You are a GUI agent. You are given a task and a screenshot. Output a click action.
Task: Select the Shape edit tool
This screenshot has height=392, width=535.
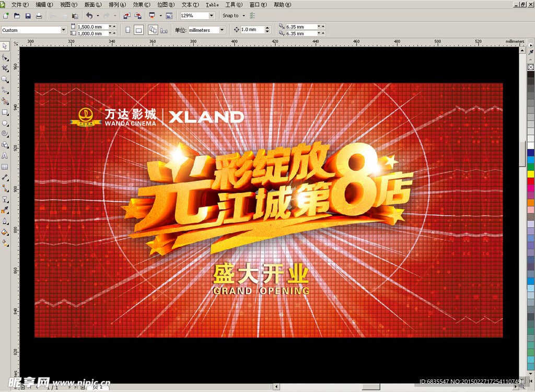click(5, 57)
